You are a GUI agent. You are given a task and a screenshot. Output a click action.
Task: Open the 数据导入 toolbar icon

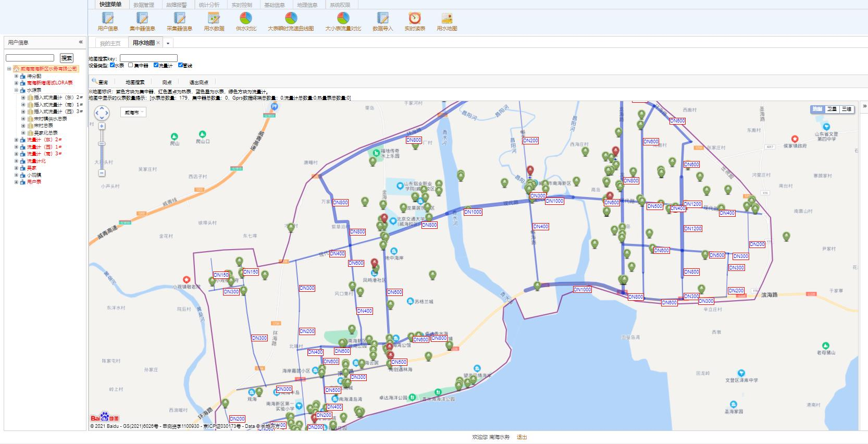[382, 19]
